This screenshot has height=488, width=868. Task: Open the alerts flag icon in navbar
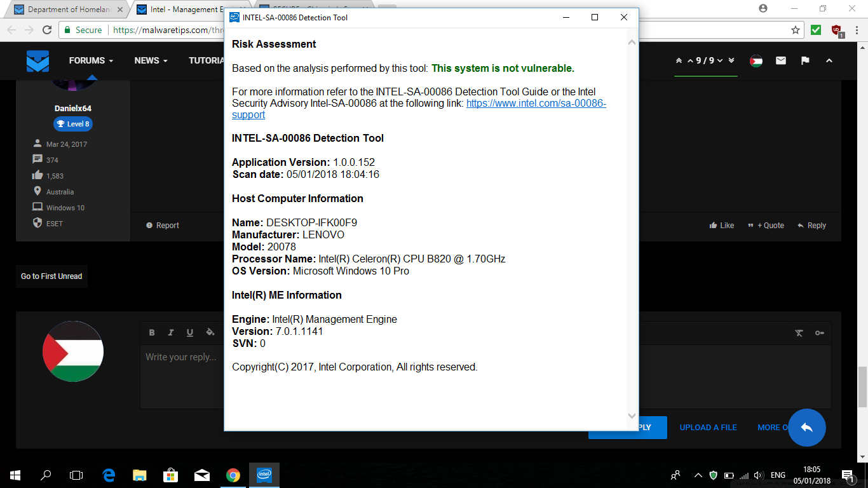(x=805, y=61)
